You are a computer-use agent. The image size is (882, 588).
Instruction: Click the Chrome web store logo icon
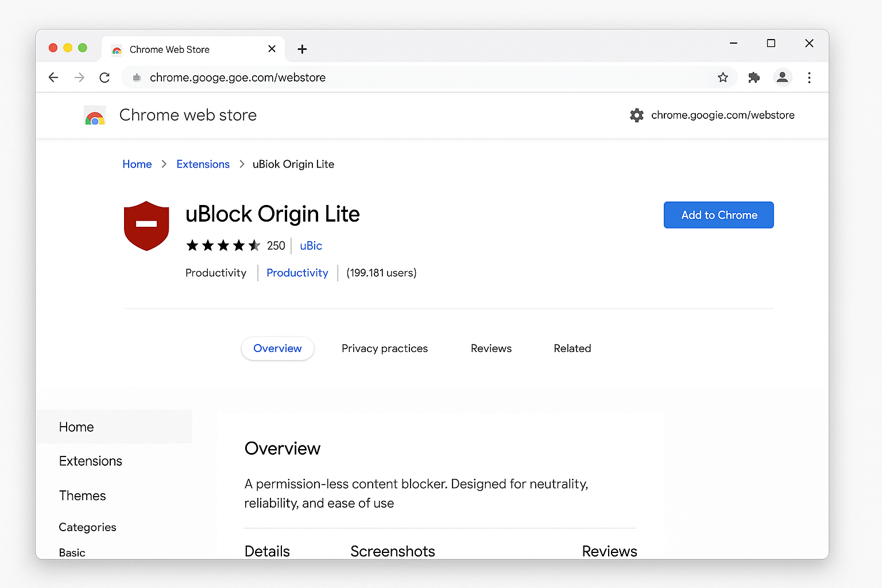click(95, 115)
